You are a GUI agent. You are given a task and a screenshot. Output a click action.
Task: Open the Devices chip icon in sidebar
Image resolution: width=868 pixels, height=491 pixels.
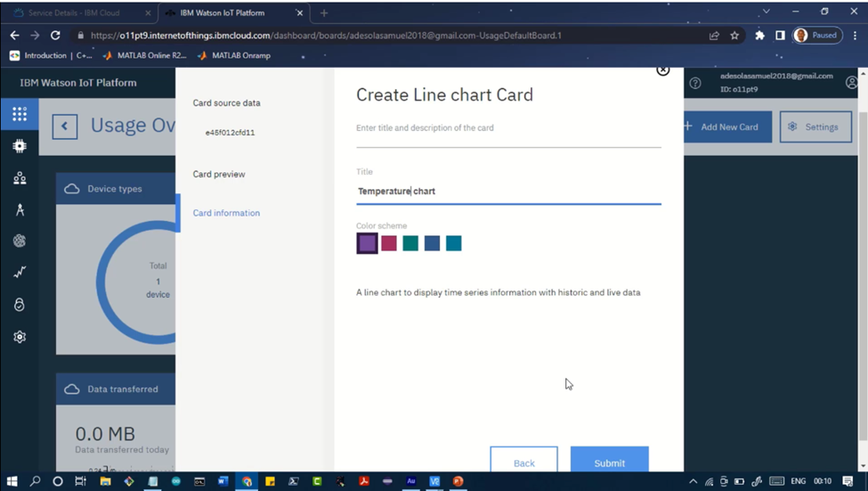coord(20,146)
